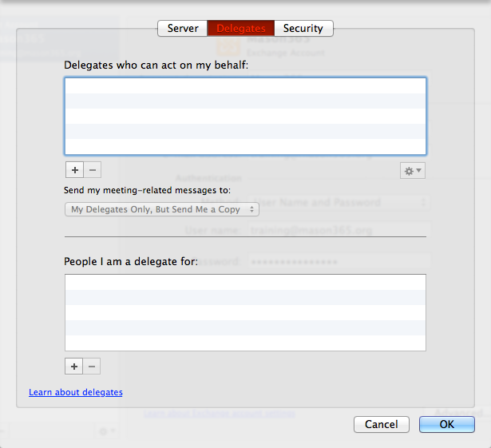Click the dimmed Advanced button in the background
Viewport: 491px width, 448px height.
457,413
